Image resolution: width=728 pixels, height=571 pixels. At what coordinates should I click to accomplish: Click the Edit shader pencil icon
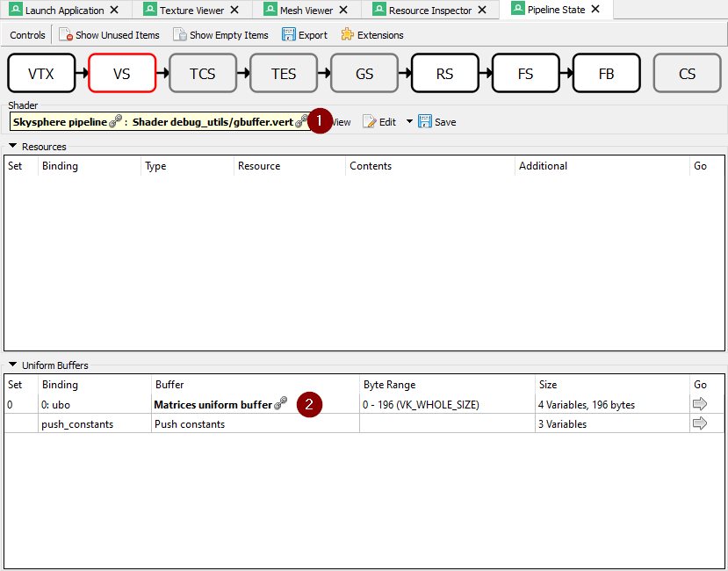click(369, 122)
